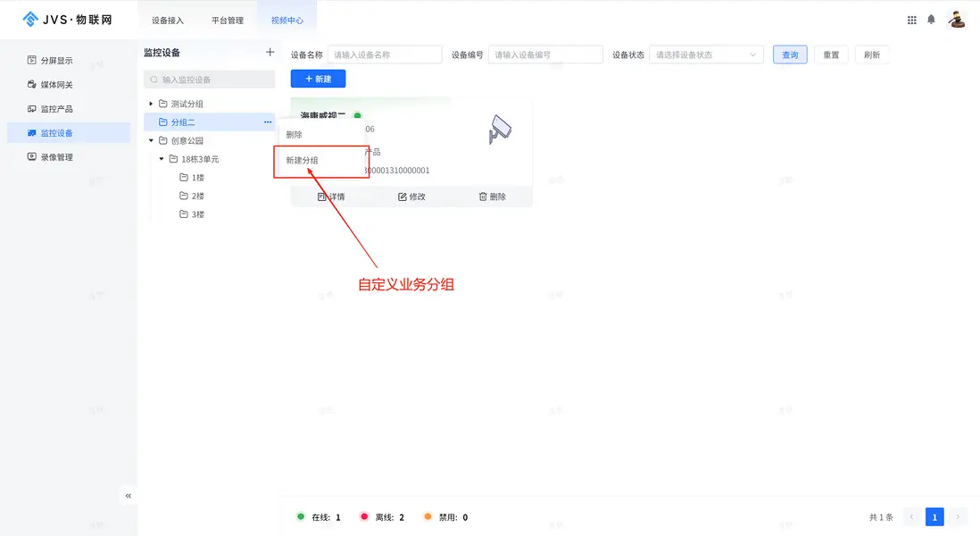980x536 pixels.
Task: Open the 设备状态 dropdown
Action: coord(704,54)
